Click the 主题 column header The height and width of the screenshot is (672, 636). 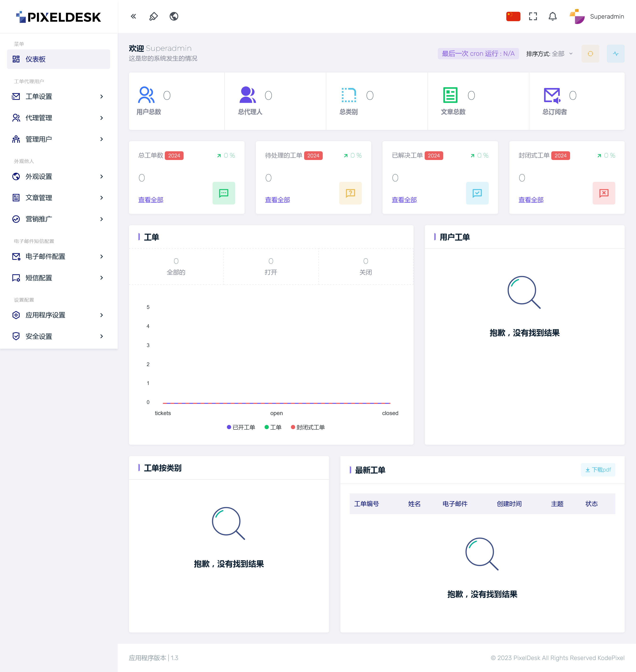557,504
